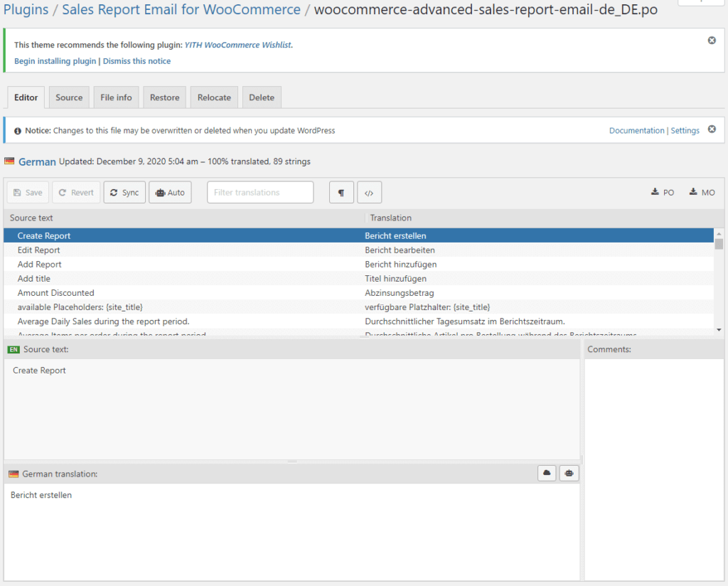
Task: Run the Auto translate robot tool
Action: coord(170,192)
